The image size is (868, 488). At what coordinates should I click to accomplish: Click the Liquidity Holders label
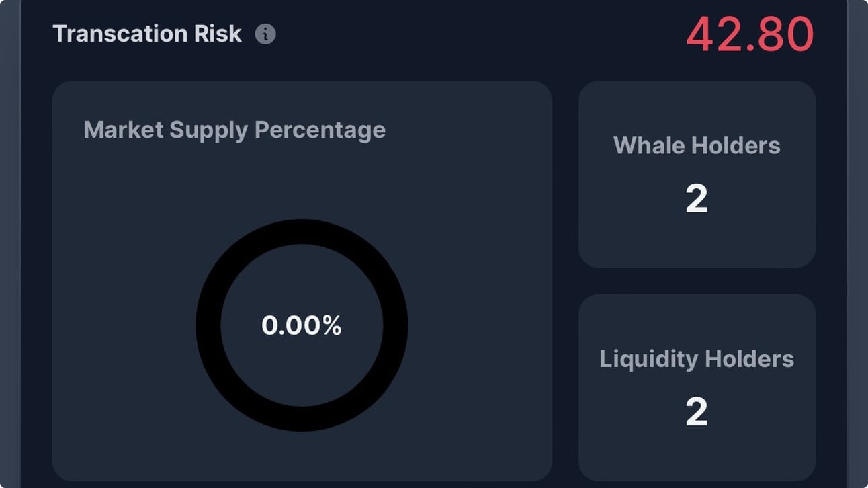point(697,358)
